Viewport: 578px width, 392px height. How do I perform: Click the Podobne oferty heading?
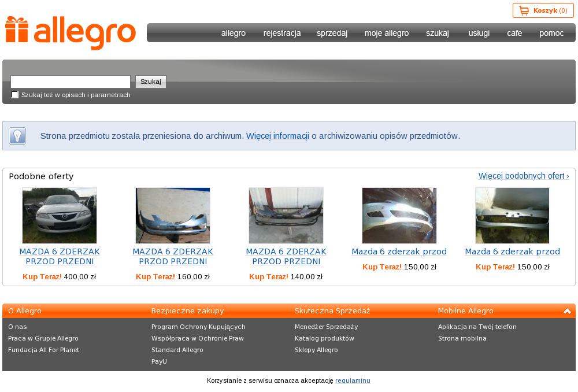pos(41,176)
